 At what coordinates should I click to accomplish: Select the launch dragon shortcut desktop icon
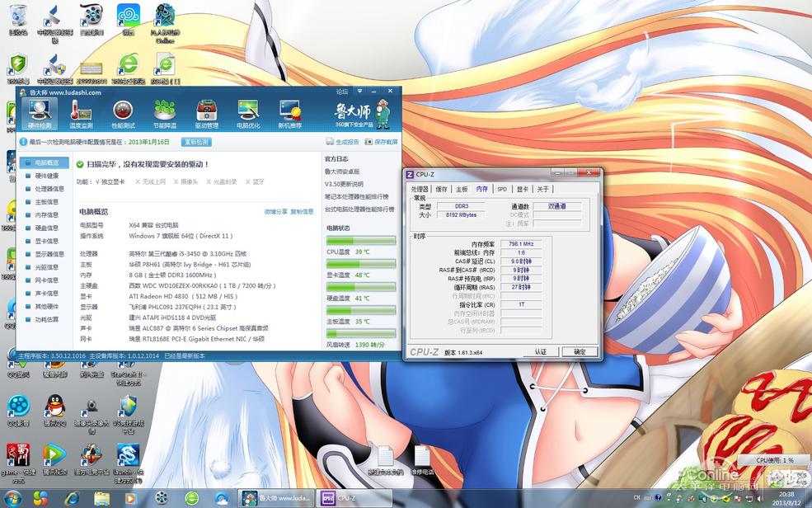click(x=128, y=463)
